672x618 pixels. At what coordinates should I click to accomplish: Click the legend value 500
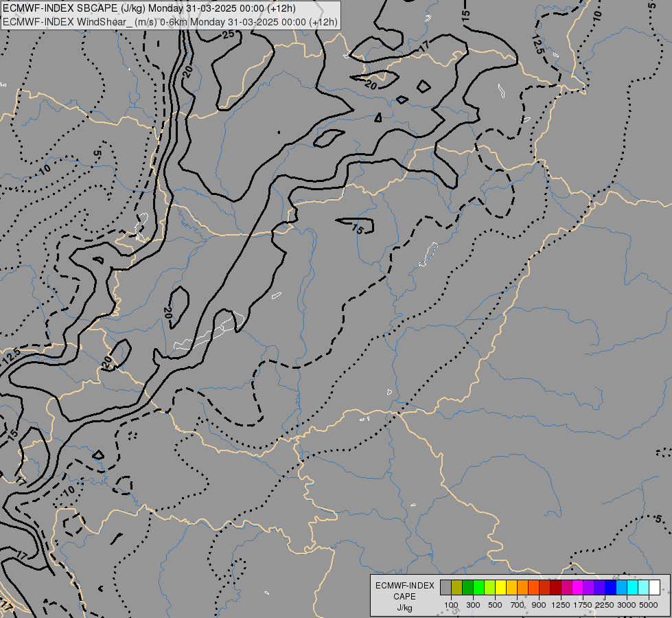pyautogui.click(x=495, y=605)
